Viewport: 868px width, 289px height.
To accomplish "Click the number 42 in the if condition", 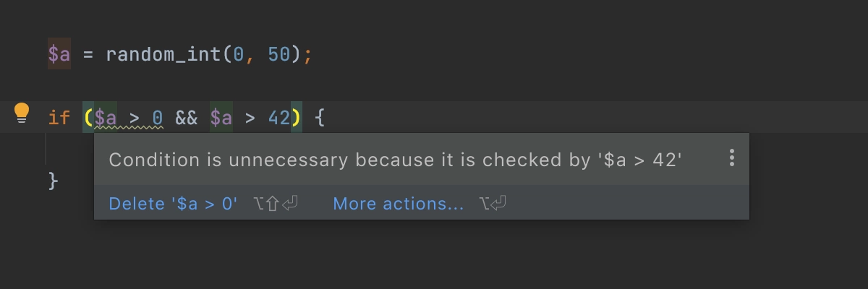I will point(279,117).
